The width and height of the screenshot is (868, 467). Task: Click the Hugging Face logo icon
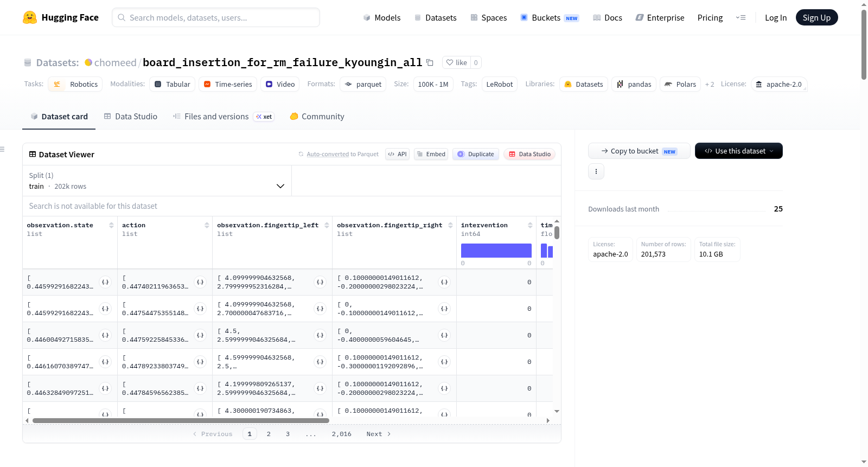click(30, 17)
